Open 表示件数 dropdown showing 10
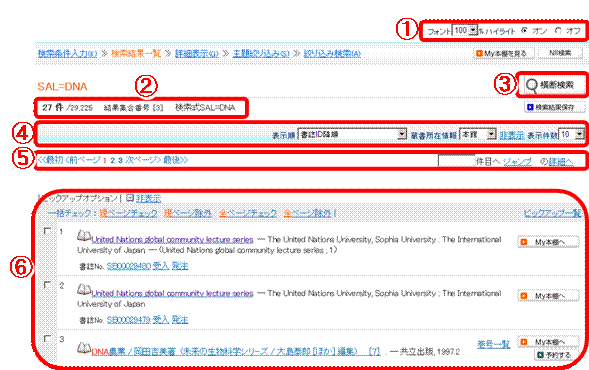Screen dimensions: 589x370 coord(571,134)
